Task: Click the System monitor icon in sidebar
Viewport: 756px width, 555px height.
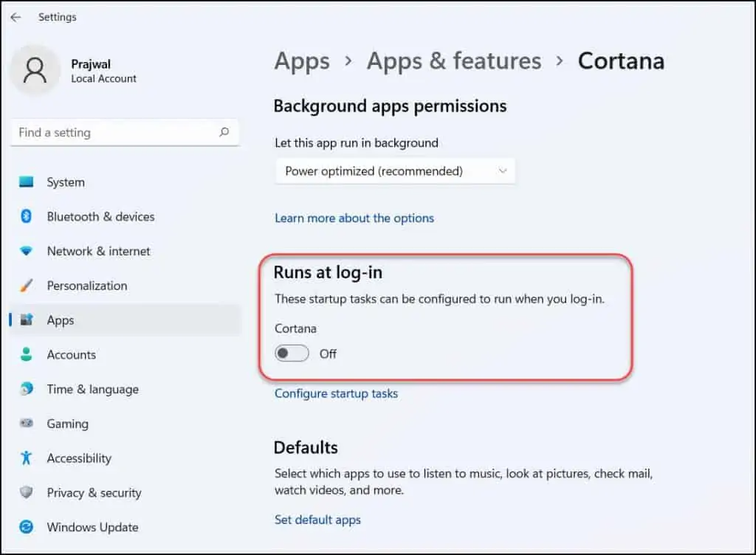Action: 27,182
